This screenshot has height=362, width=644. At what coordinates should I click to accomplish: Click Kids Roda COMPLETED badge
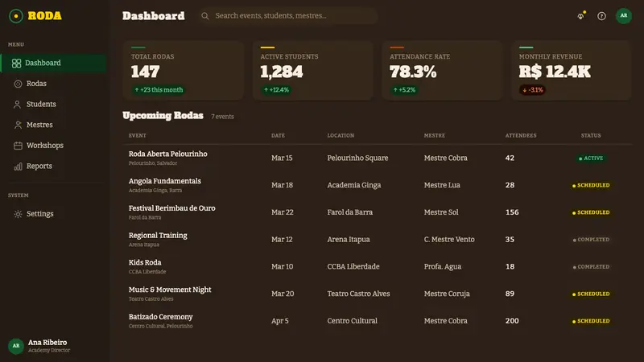pyautogui.click(x=591, y=267)
